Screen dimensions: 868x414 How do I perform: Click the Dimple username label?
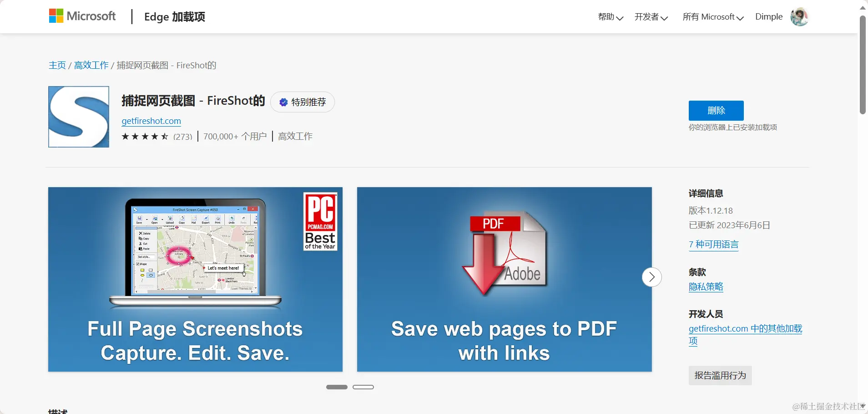click(x=769, y=17)
